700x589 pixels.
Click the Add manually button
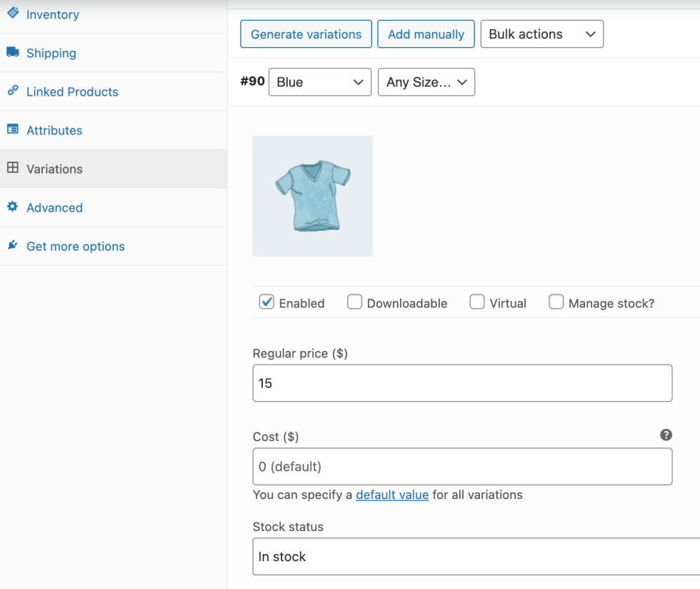click(426, 34)
